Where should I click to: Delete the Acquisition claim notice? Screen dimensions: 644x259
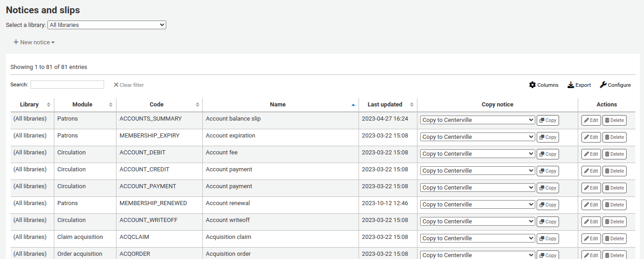click(614, 239)
